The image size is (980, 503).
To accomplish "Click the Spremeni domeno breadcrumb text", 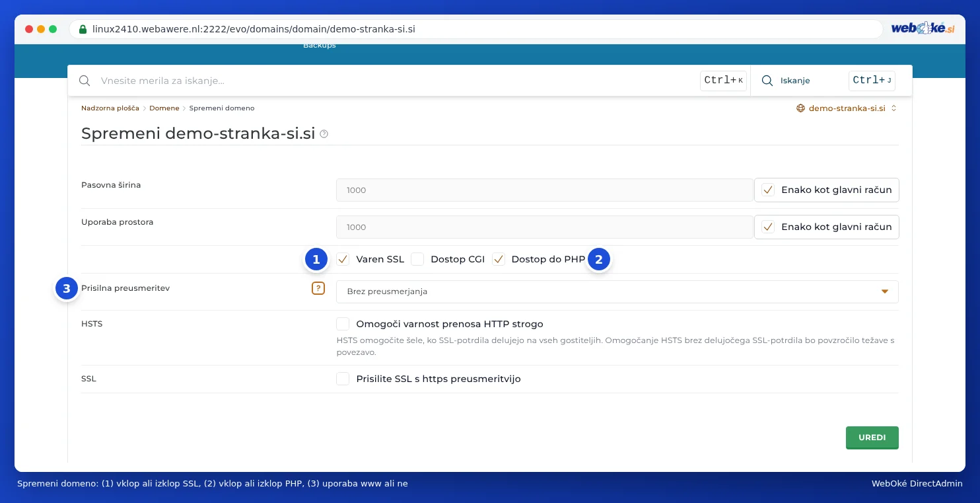I will pyautogui.click(x=222, y=108).
